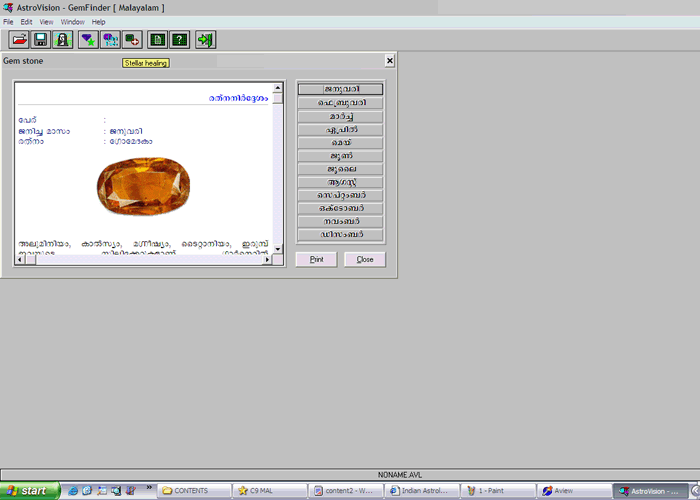Click the orange gemstone image
The width and height of the screenshot is (700, 500).
(x=143, y=186)
